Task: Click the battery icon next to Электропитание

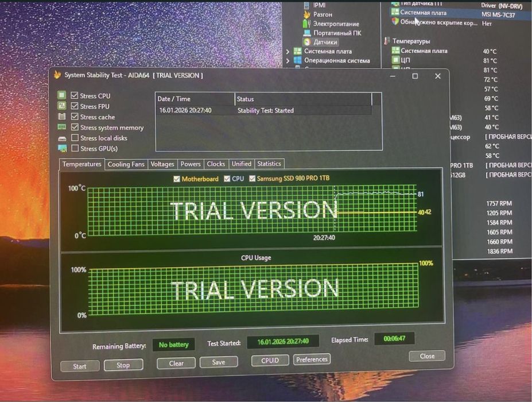Action: (x=306, y=24)
